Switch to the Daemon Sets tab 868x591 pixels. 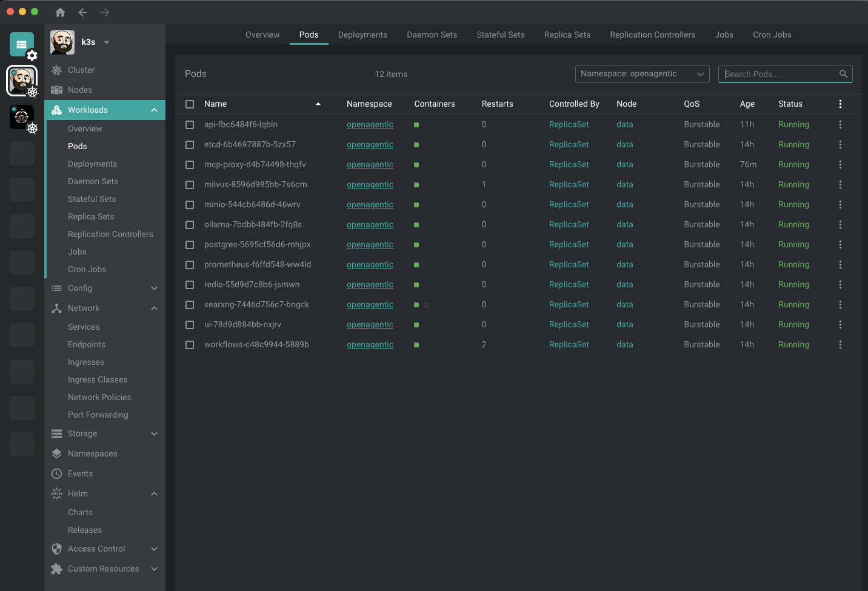pos(432,35)
